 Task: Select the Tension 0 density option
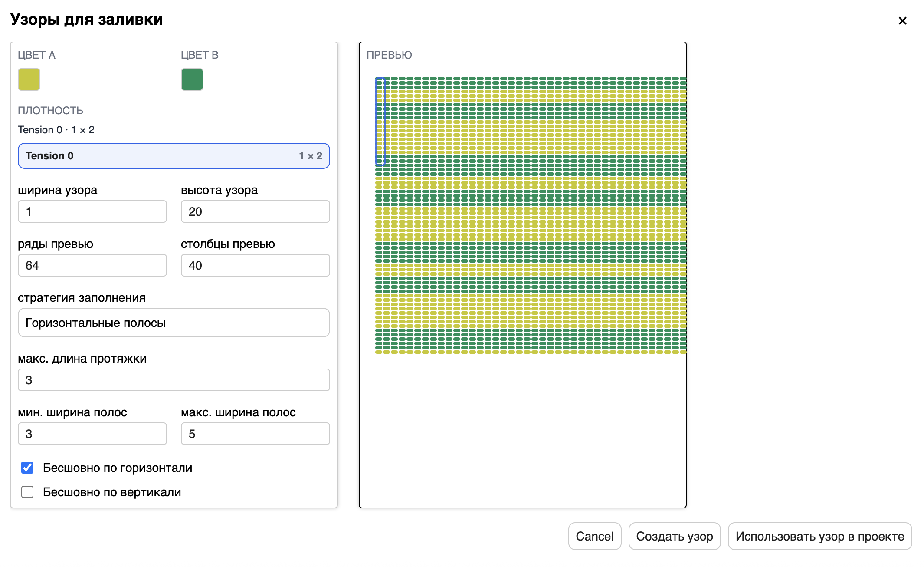coord(174,156)
